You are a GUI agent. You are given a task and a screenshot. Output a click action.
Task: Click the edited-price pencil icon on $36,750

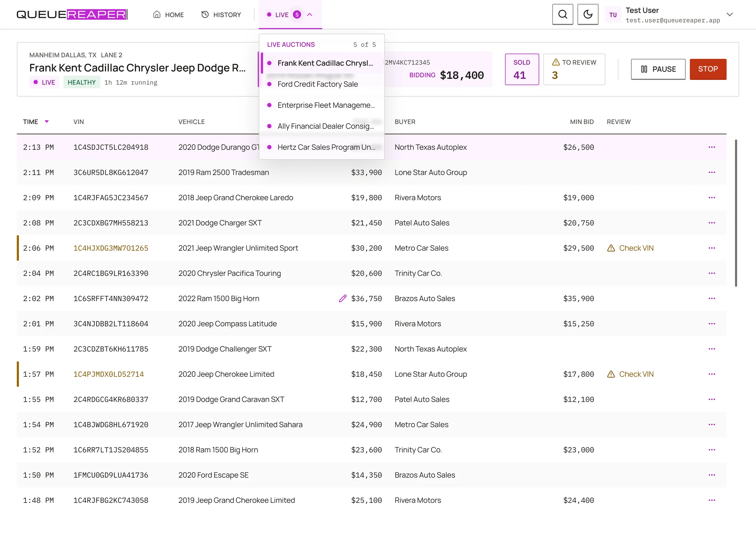click(x=343, y=298)
